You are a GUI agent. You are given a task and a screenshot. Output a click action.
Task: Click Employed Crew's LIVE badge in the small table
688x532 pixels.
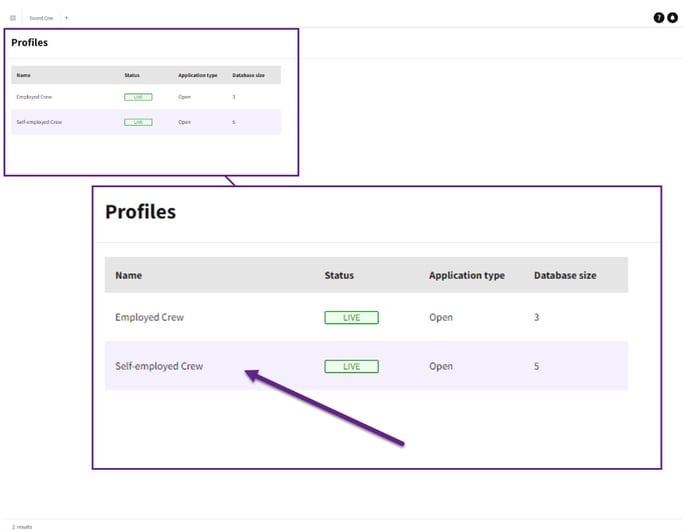(x=138, y=97)
